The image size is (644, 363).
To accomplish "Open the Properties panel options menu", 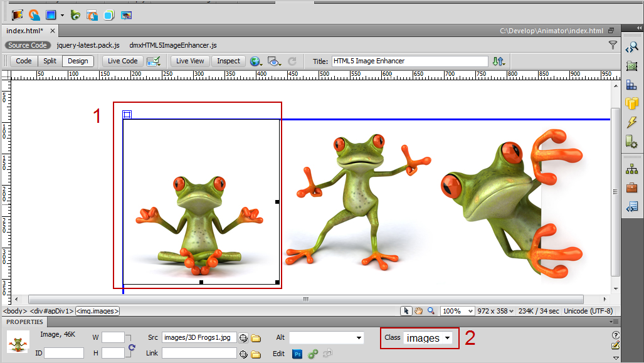I will click(615, 322).
